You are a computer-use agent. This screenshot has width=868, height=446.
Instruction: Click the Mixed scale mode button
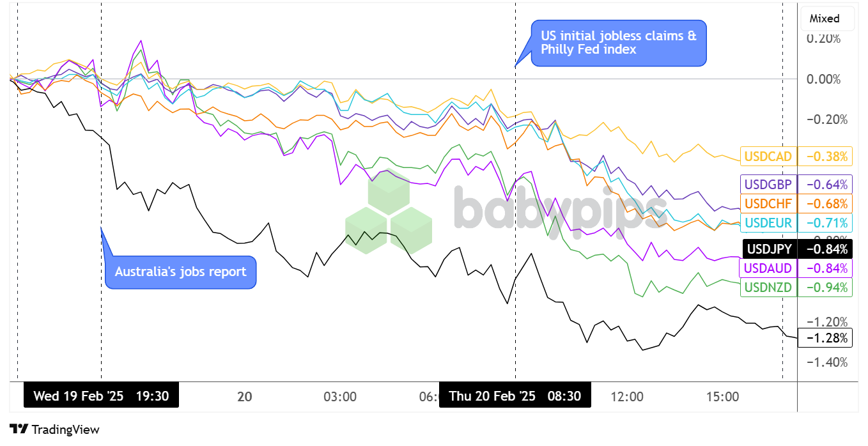pyautogui.click(x=825, y=19)
